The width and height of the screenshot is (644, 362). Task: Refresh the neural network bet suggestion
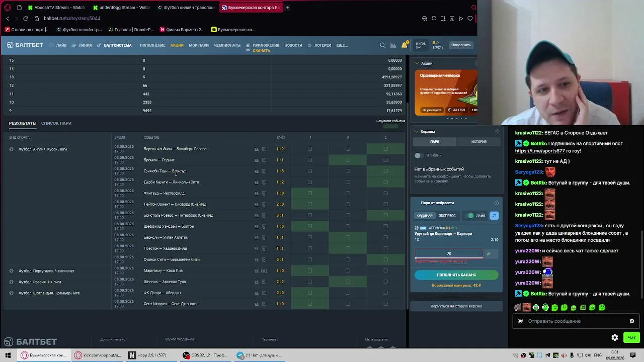[x=494, y=216]
